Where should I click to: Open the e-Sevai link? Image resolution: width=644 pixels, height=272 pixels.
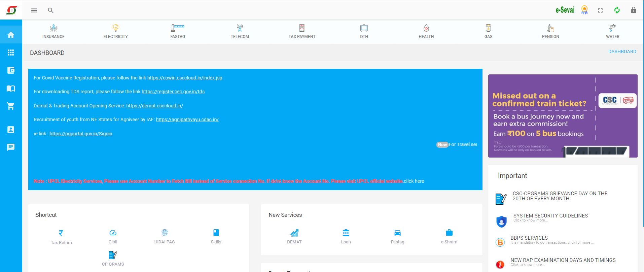point(565,10)
